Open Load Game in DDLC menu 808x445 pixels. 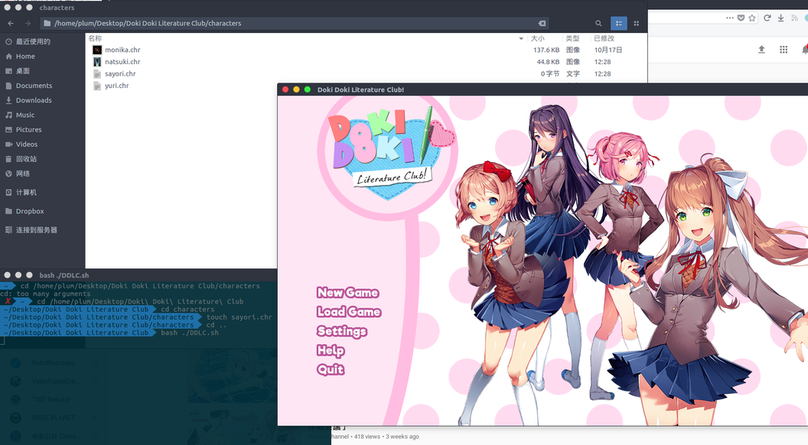tap(349, 312)
